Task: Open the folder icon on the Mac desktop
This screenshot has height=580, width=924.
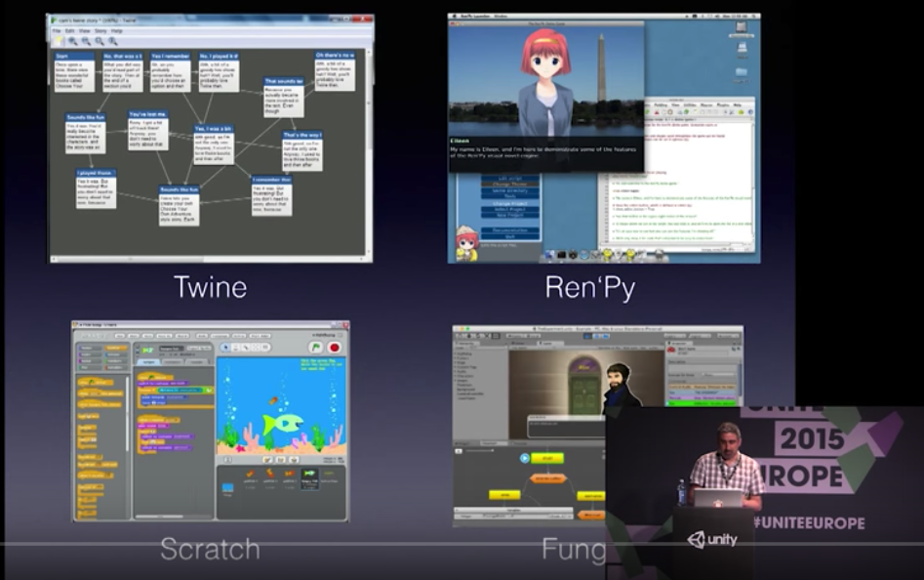Action: click(742, 73)
